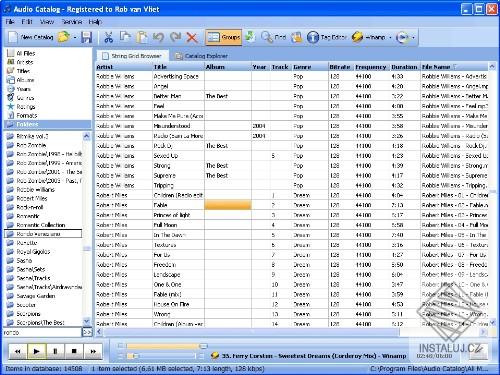
Task: Click the Redo arrow icon
Action: 175,37
